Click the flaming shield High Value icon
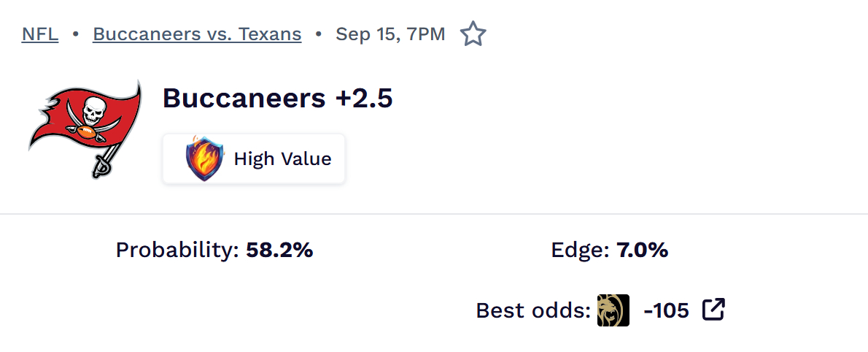Image resolution: width=868 pixels, height=352 pixels. click(205, 158)
